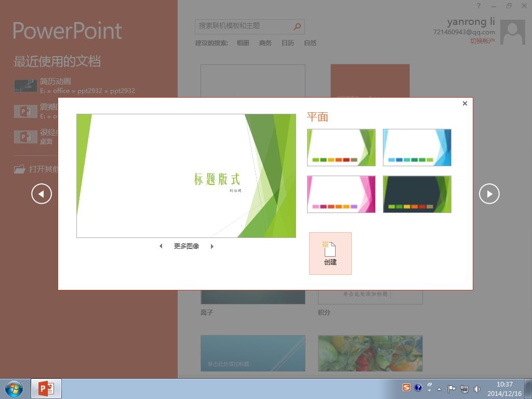Click the PowerPoint taskbar icon

[46, 389]
